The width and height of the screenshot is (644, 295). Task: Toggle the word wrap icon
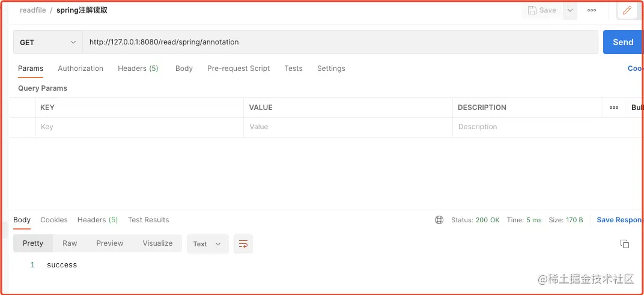243,244
